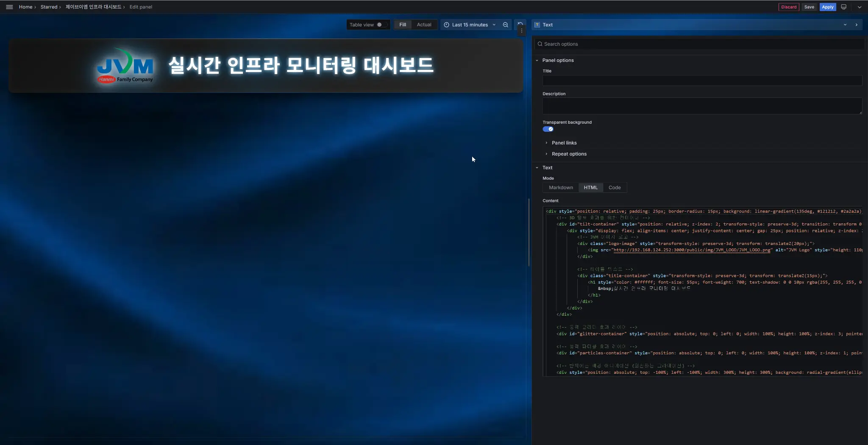Enable kiosk mode with the monitor icon

pyautogui.click(x=843, y=7)
